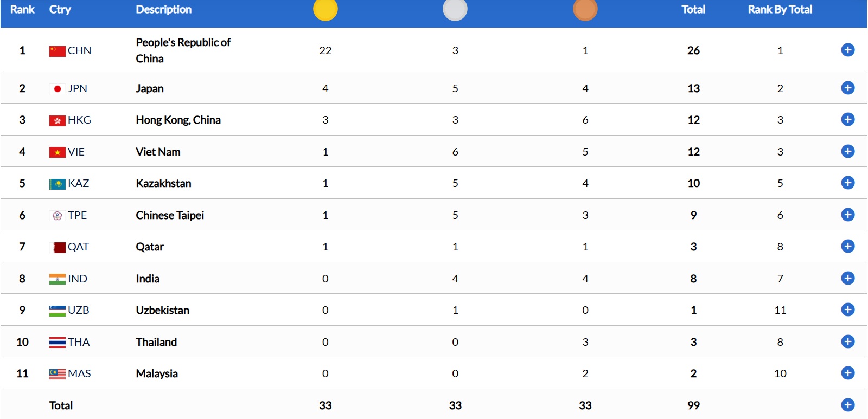
Task: Click the Qatar flag icon
Action: 57,247
